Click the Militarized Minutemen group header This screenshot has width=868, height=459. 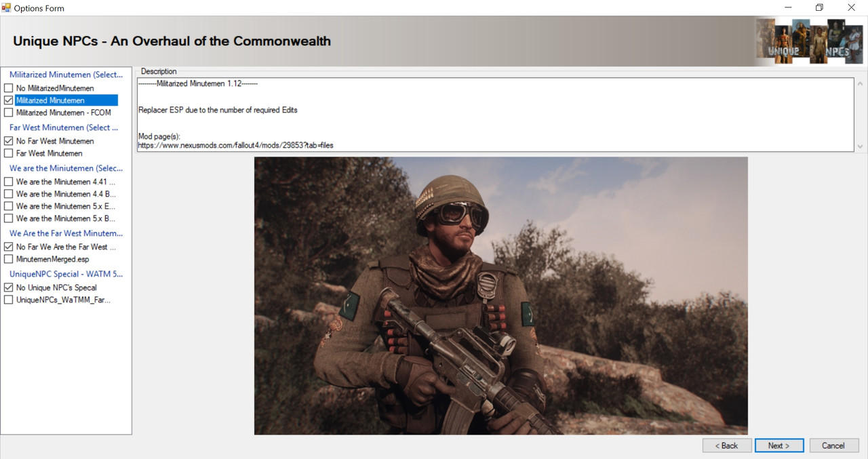(x=66, y=75)
